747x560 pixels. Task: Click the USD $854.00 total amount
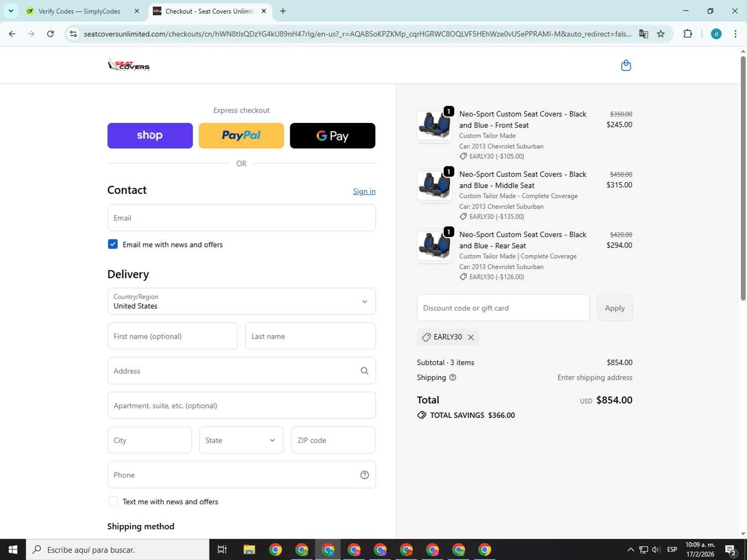(606, 400)
